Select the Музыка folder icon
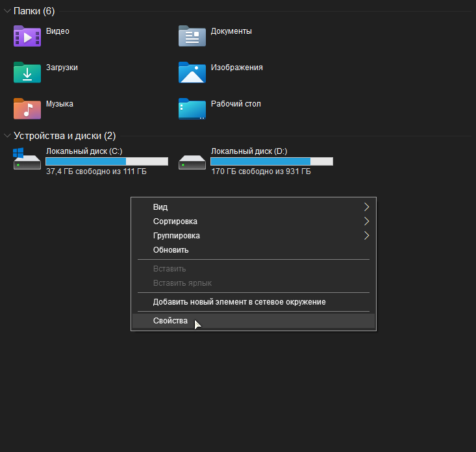This screenshot has width=476, height=452. coord(27,109)
